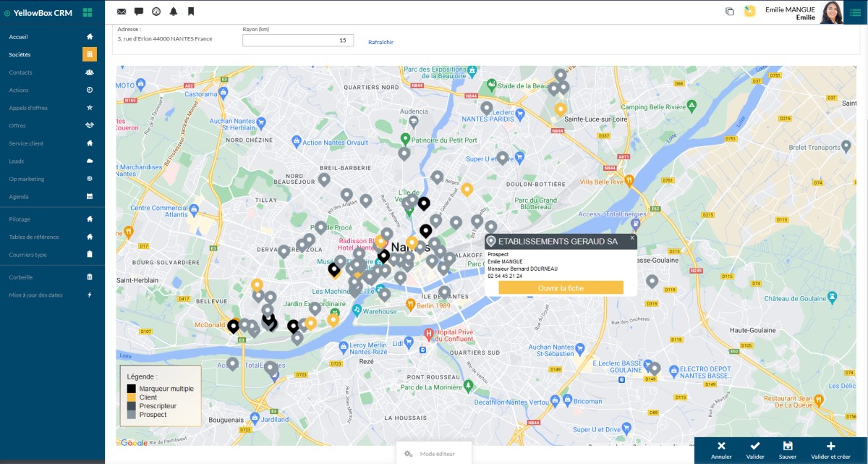Click the Contacts people icon
The image size is (868, 464).
[90, 72]
